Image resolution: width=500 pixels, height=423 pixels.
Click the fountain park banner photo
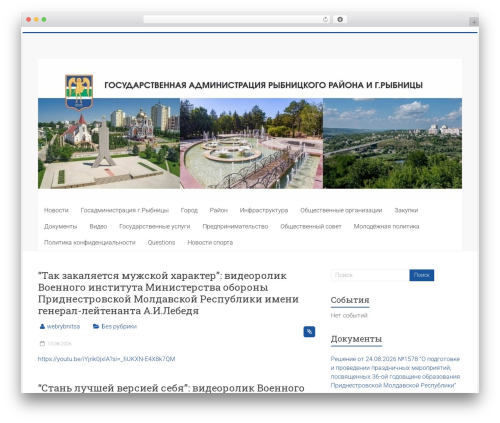pos(251,143)
